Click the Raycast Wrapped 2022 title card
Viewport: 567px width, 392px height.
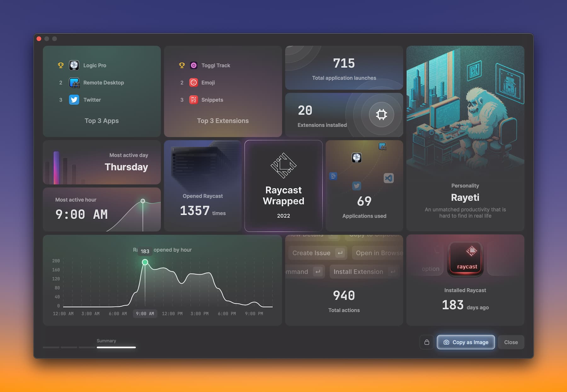tap(283, 186)
